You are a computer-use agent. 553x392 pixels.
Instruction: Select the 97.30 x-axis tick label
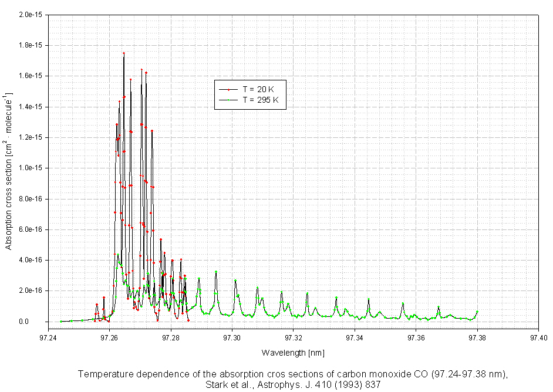click(232, 337)
